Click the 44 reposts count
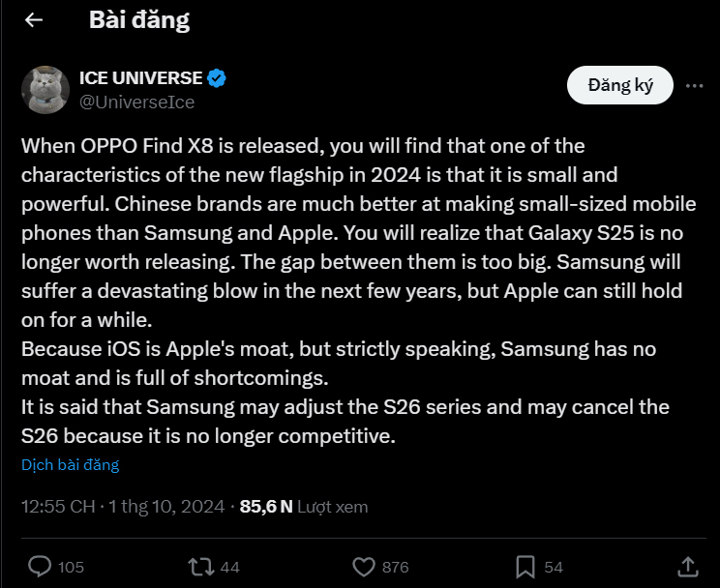 coord(230,568)
